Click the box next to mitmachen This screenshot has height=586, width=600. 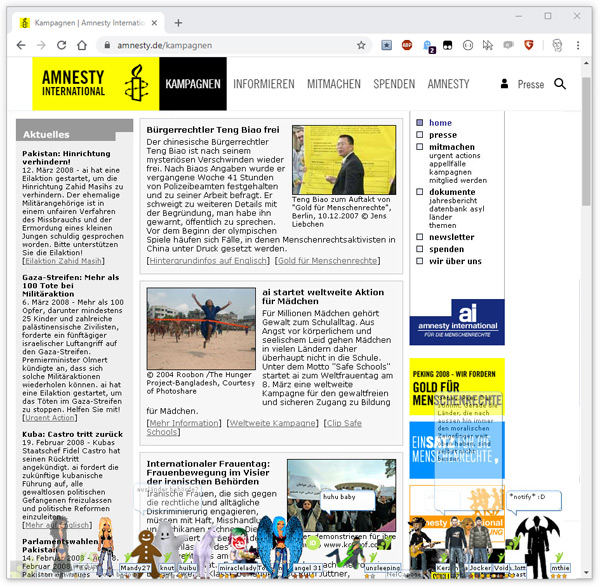420,147
